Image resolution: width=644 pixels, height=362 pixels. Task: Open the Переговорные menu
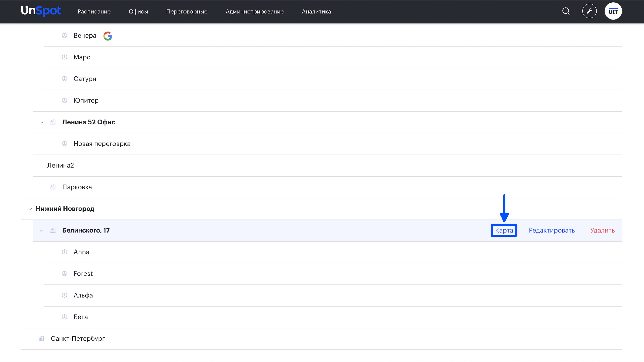pos(187,11)
